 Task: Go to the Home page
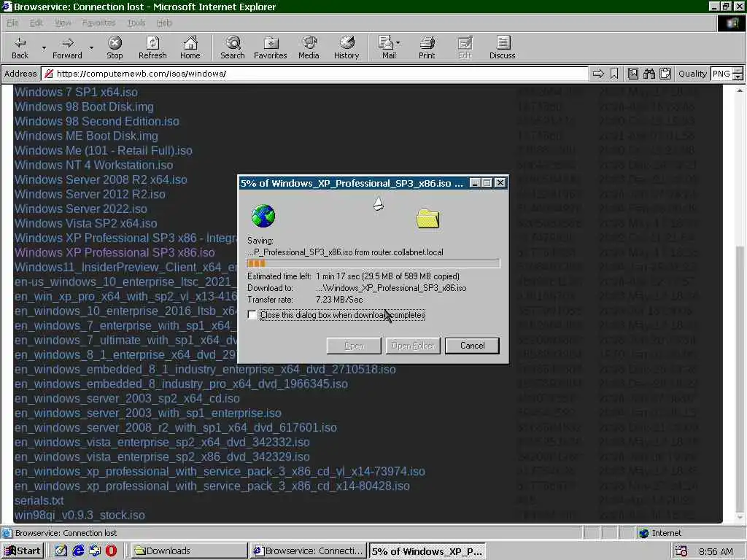(190, 47)
